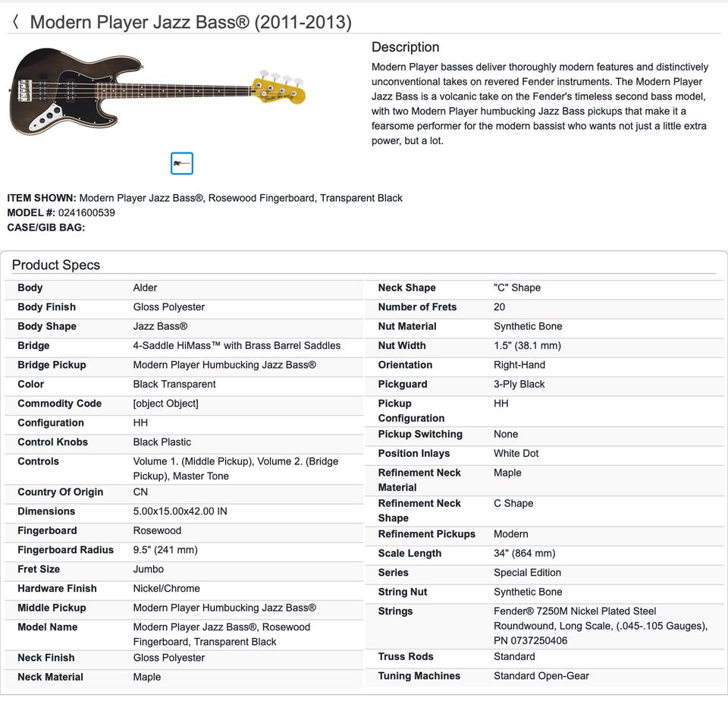Click the Pickguard value 3-Ply Black
This screenshot has height=723, width=728.
pyautogui.click(x=519, y=385)
